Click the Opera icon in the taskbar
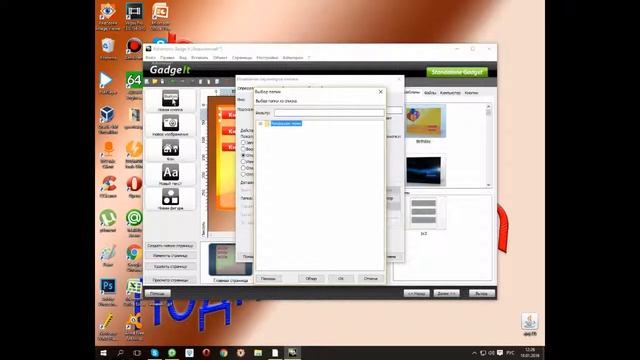Image resolution: width=640 pixels, height=360 pixels. click(206, 353)
